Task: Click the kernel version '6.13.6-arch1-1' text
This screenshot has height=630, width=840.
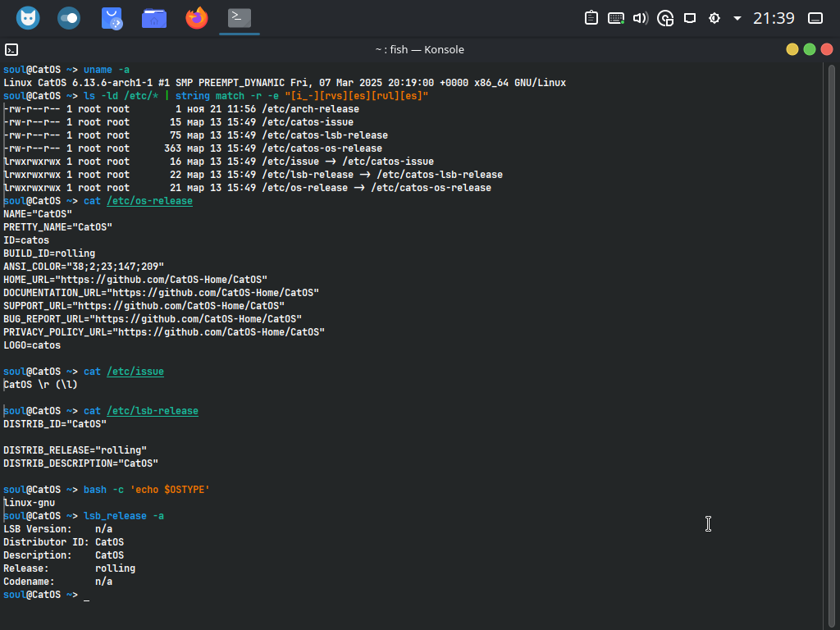Action: pos(112,83)
